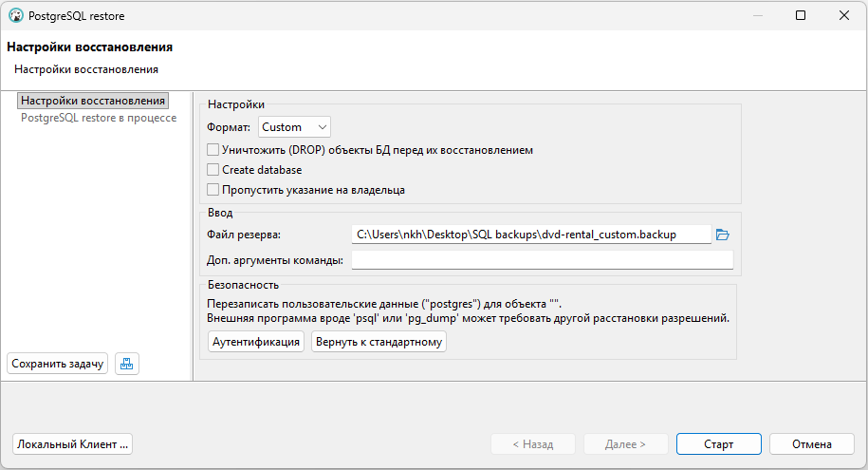Click the folder browse icon for backup file
Screen dimensions: 868x470
723,235
